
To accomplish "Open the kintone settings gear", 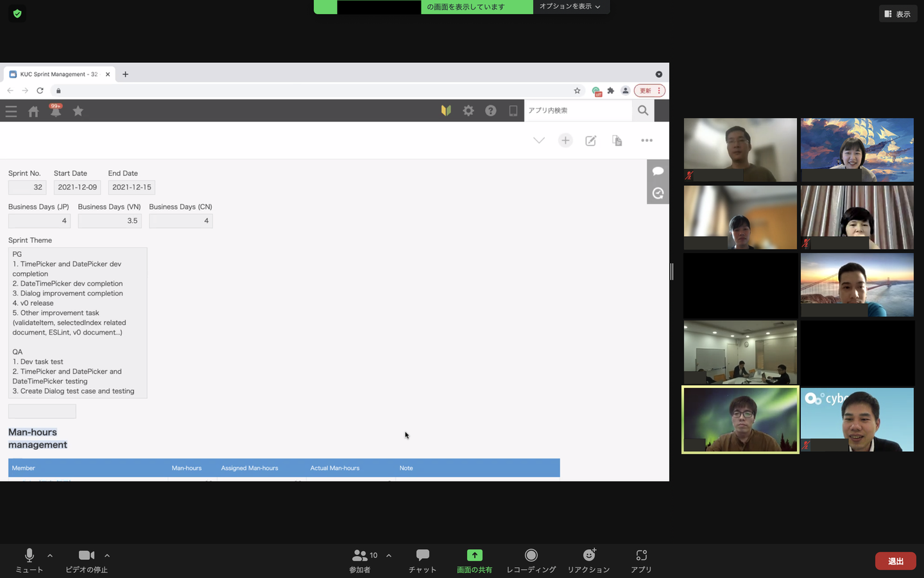I will (468, 110).
